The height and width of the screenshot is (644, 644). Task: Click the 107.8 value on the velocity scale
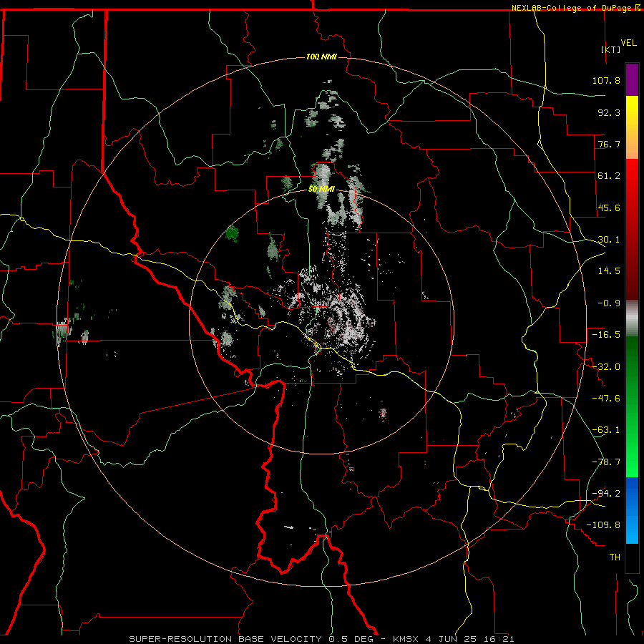[x=606, y=80]
